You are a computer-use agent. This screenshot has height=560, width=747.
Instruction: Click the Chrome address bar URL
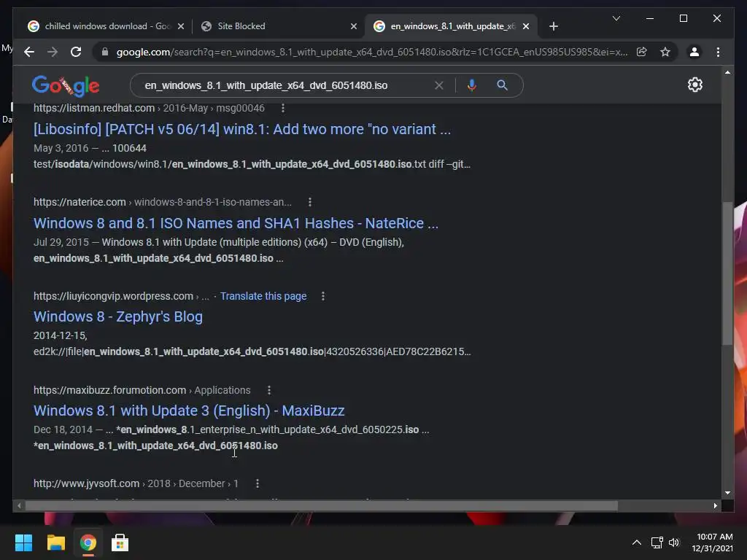click(371, 52)
